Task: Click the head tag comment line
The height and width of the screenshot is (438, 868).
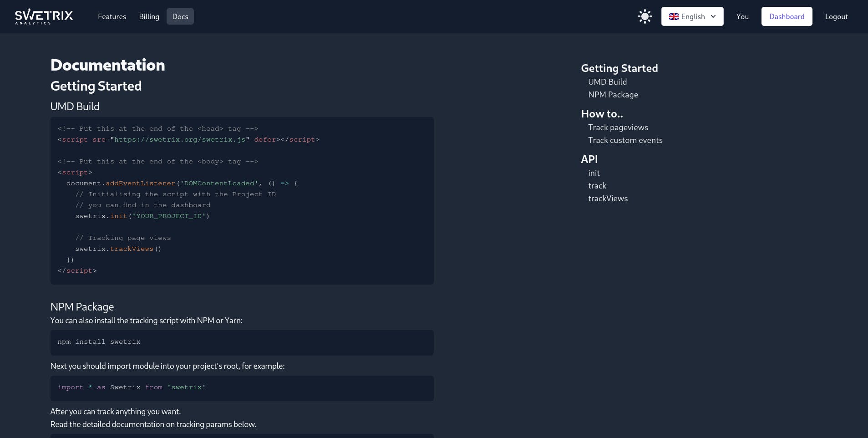Action: (158, 129)
